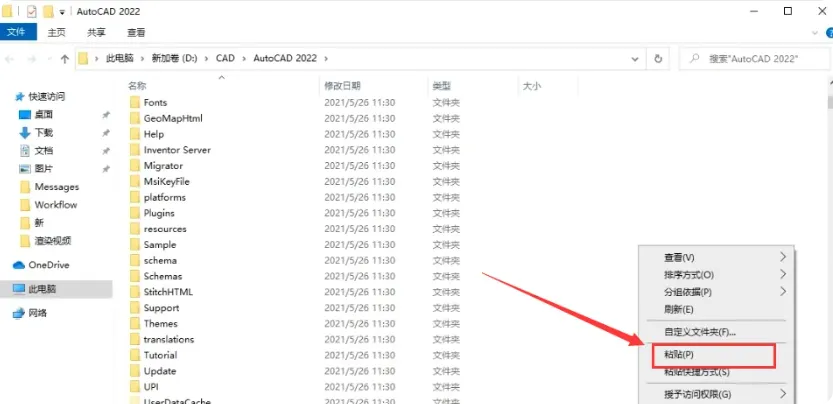This screenshot has height=404, width=833.
Task: Select the 渲染视频 folder in sidebar
Action: pyautogui.click(x=53, y=241)
